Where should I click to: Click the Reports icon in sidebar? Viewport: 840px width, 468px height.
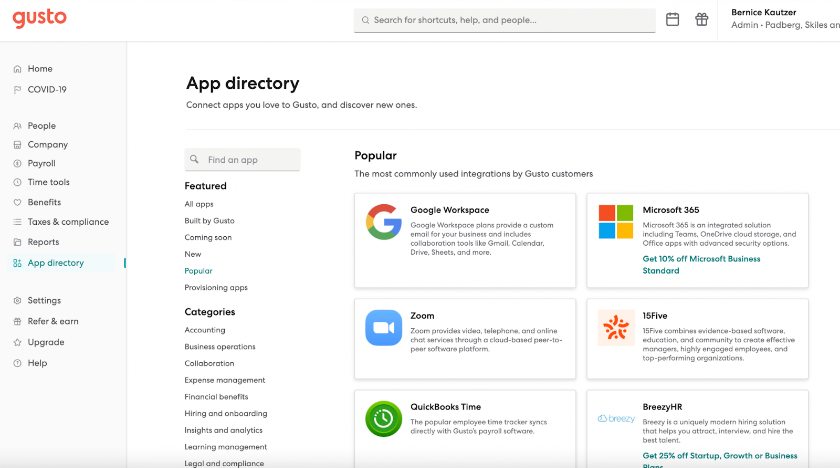[x=17, y=242]
